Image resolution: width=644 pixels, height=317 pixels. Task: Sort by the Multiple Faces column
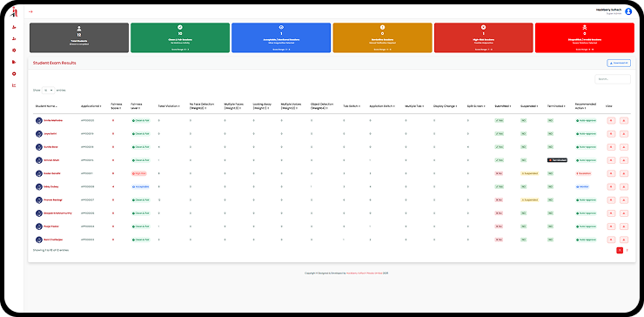point(234,106)
